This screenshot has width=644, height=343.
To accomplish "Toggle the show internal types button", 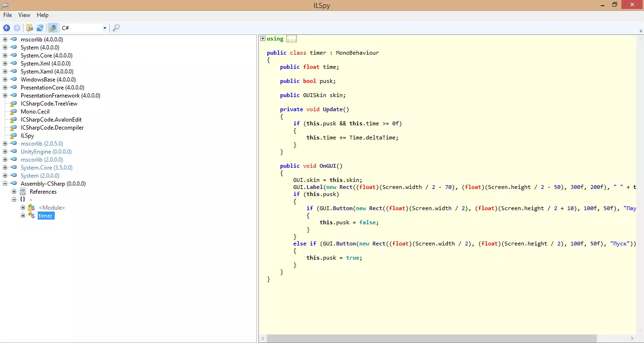I will click(x=52, y=28).
